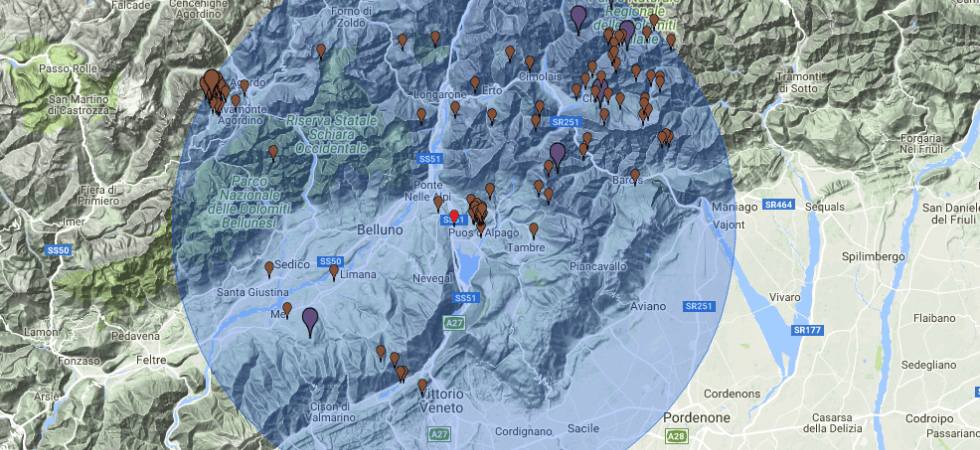The width and height of the screenshot is (980, 450).
Task: Select the purple pin east of Mel
Action: pos(310,320)
